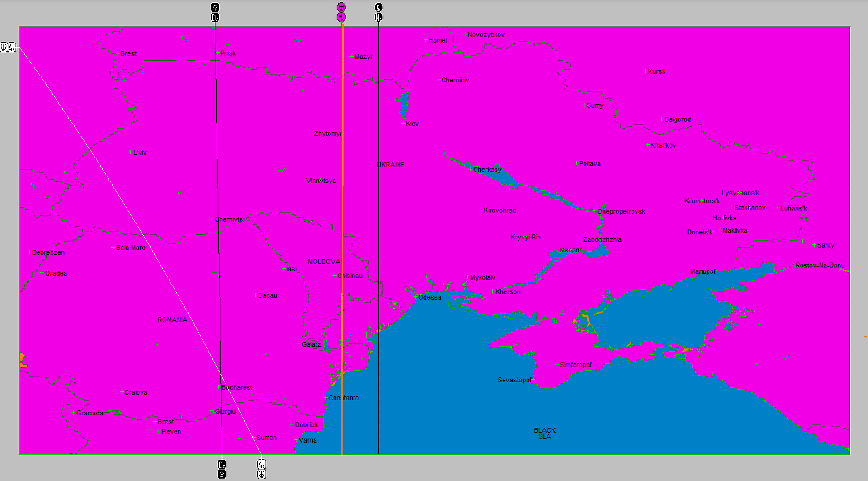The image size is (868, 481).
Task: Select the black Moon crescent marker
Action: (378, 7)
